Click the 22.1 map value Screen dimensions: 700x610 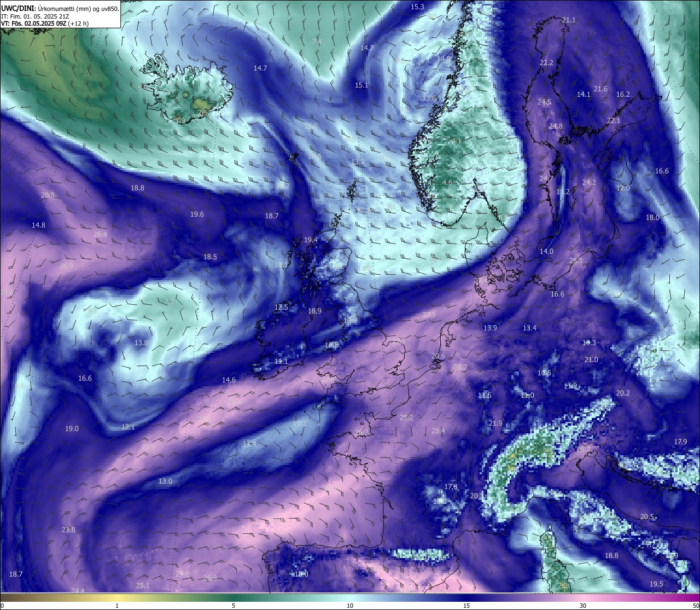(x=614, y=120)
